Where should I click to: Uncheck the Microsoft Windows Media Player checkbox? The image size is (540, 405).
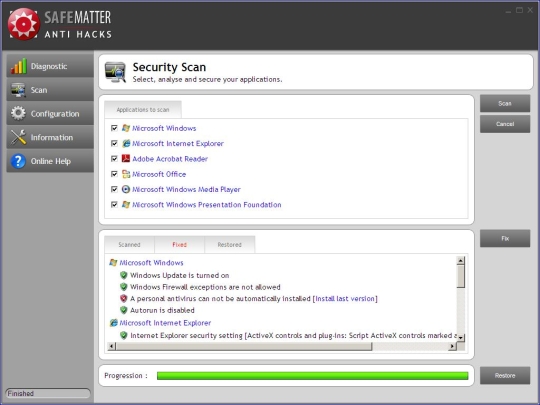(114, 189)
